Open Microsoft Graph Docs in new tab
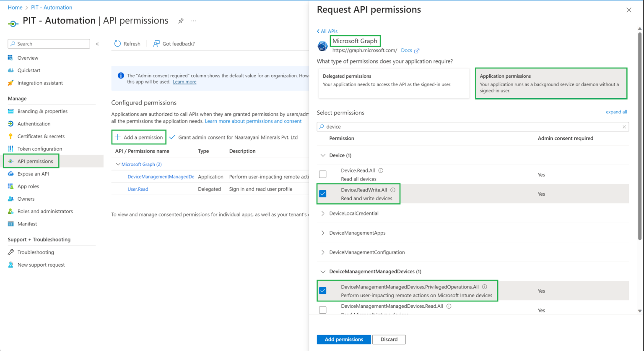Screen dimensions: 644x351 point(406,50)
